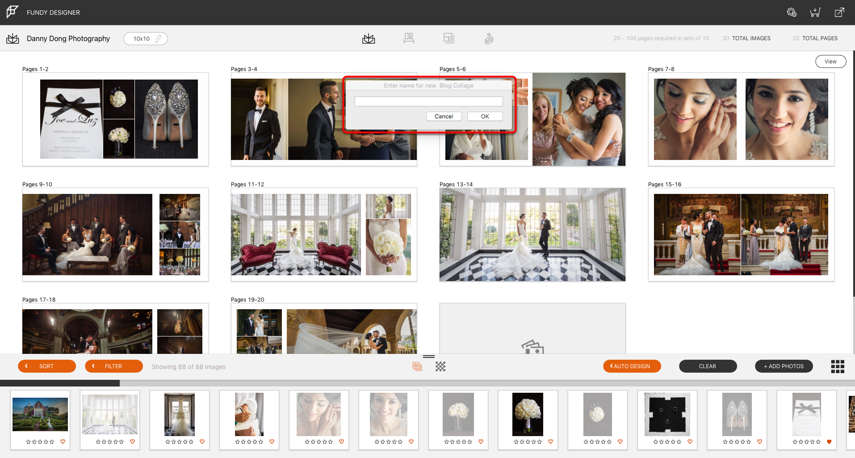Select the rings on black square thumbnail
This screenshot has height=458, width=855.
pyautogui.click(x=667, y=414)
